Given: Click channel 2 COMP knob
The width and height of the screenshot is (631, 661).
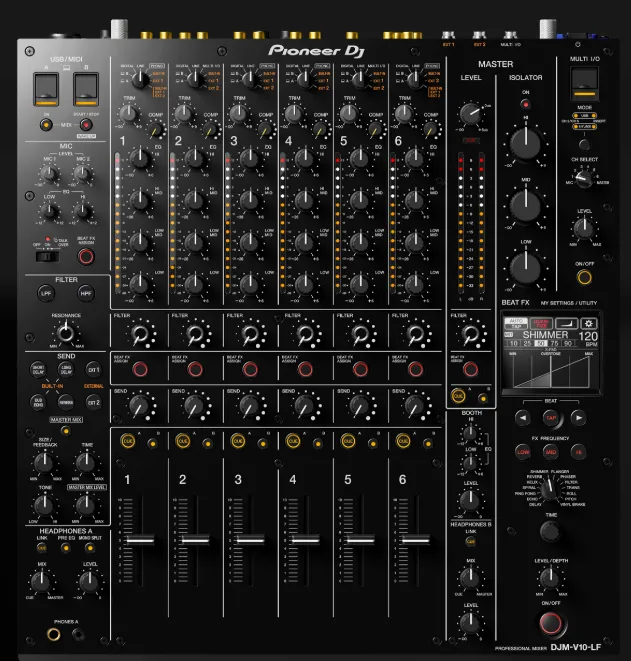Looking at the screenshot, I should coord(210,130).
